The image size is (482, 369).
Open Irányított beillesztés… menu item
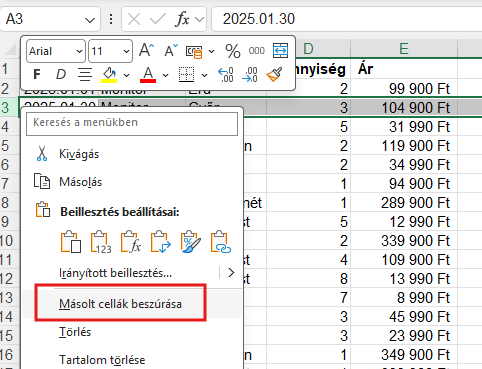click(x=115, y=273)
